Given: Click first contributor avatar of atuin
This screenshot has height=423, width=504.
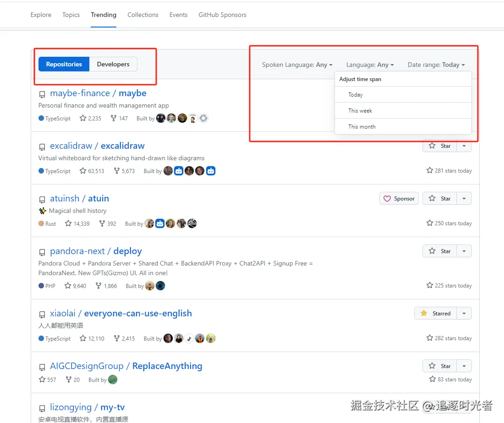Looking at the screenshot, I should (x=149, y=223).
